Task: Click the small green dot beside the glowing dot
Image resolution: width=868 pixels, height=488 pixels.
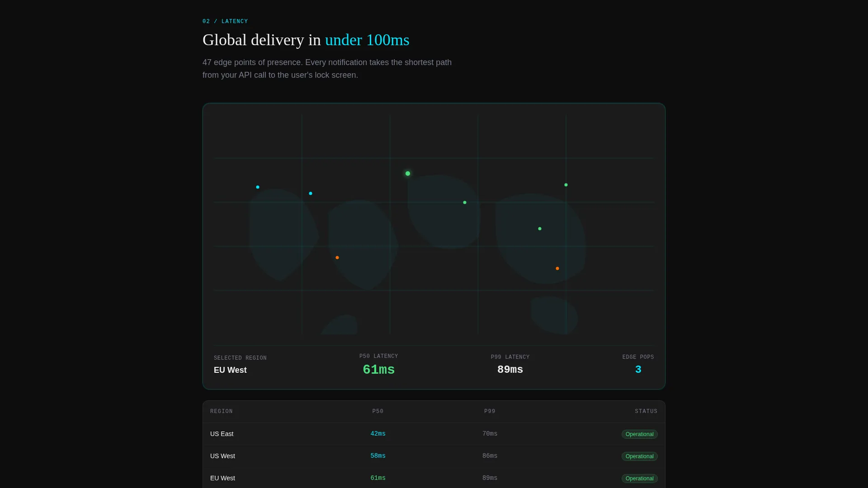Action: click(465, 202)
